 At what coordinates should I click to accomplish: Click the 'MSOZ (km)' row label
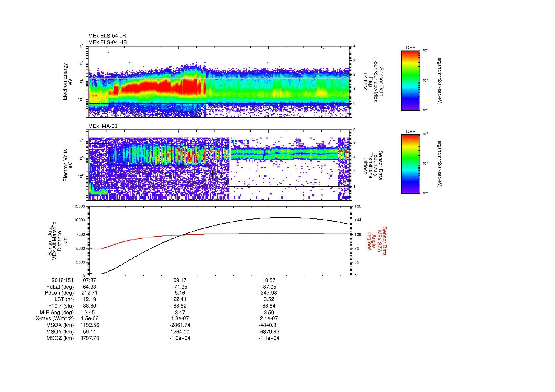coord(60,338)
